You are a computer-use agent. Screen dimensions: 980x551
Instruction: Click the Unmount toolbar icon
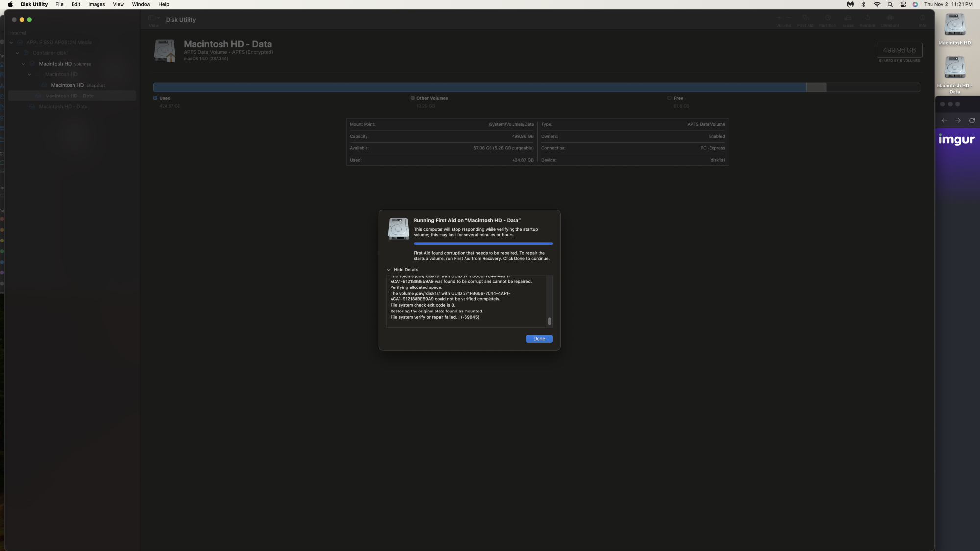pyautogui.click(x=890, y=18)
